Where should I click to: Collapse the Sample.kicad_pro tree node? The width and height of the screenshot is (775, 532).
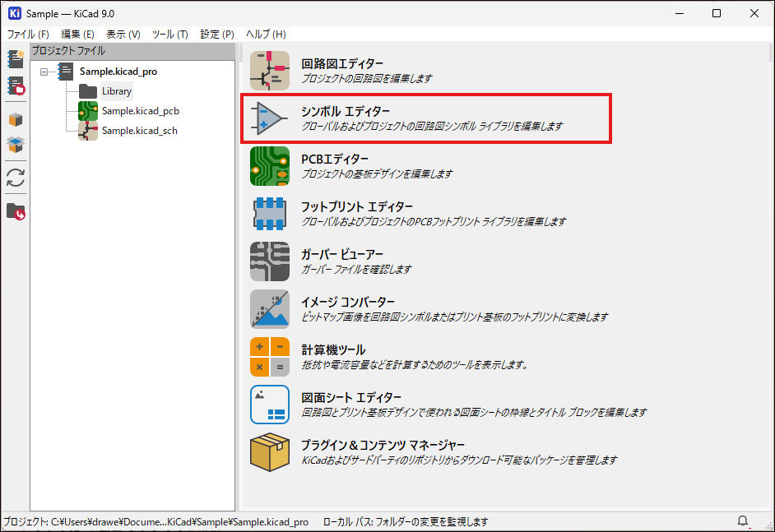(x=44, y=72)
